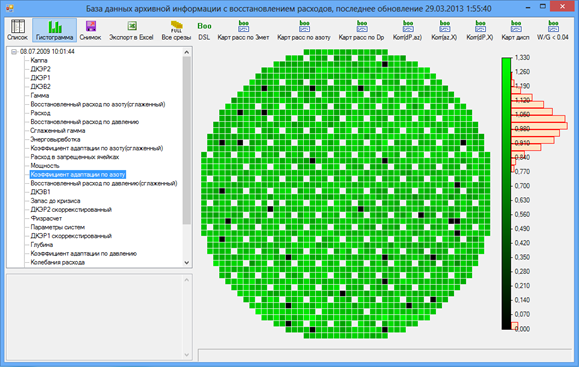Open Корr(dP.X) correlation chart

click(480, 30)
